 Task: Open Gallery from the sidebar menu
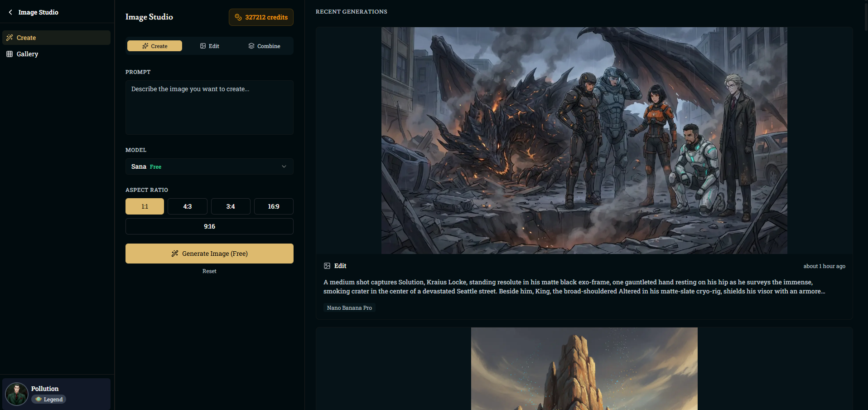click(x=27, y=54)
